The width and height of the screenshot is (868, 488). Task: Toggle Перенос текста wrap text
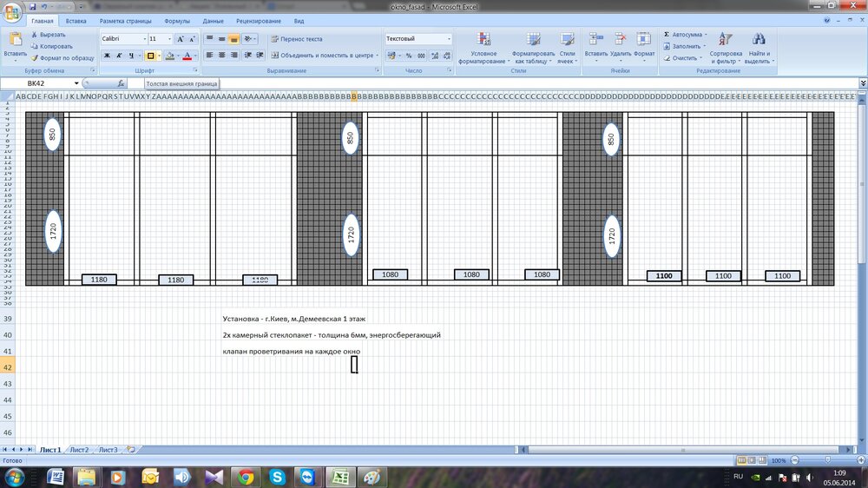tap(296, 39)
